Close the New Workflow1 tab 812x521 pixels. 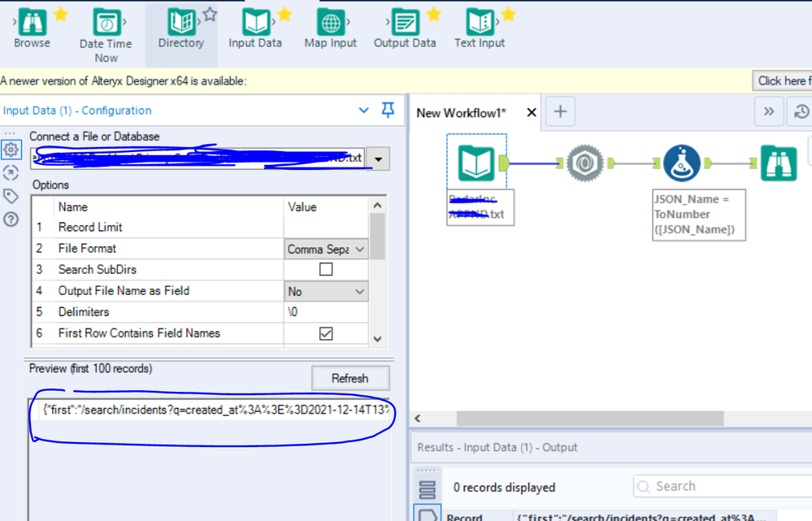532,112
